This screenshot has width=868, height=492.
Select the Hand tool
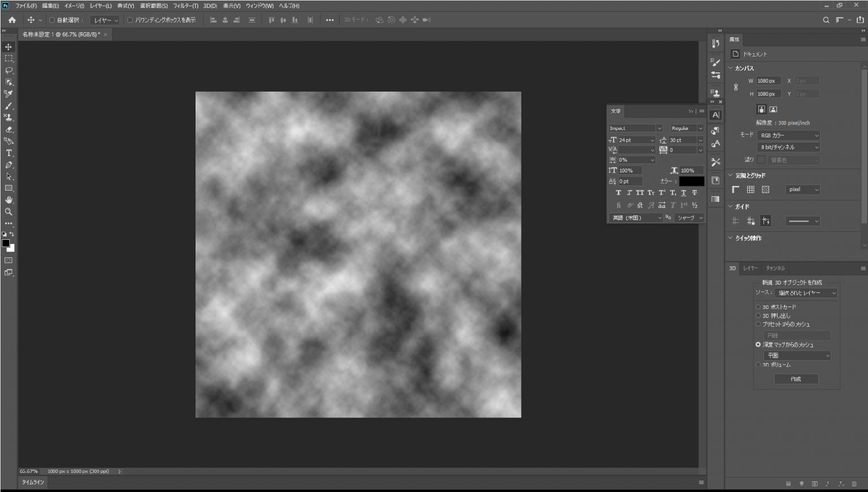8,200
